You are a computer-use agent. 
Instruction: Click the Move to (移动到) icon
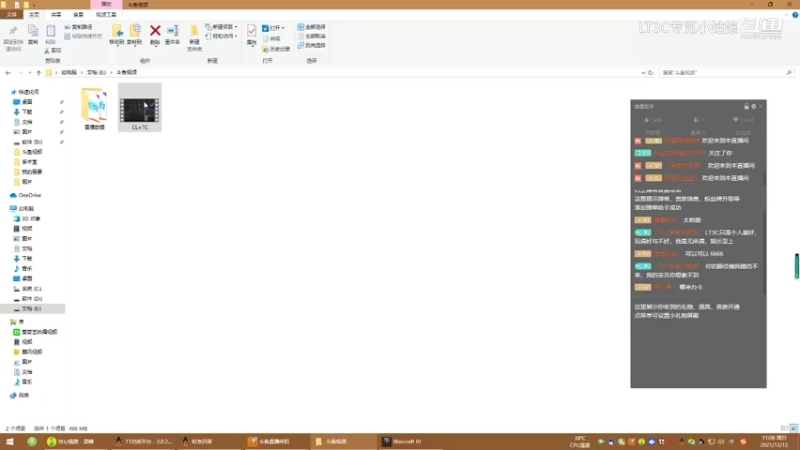pyautogui.click(x=117, y=35)
